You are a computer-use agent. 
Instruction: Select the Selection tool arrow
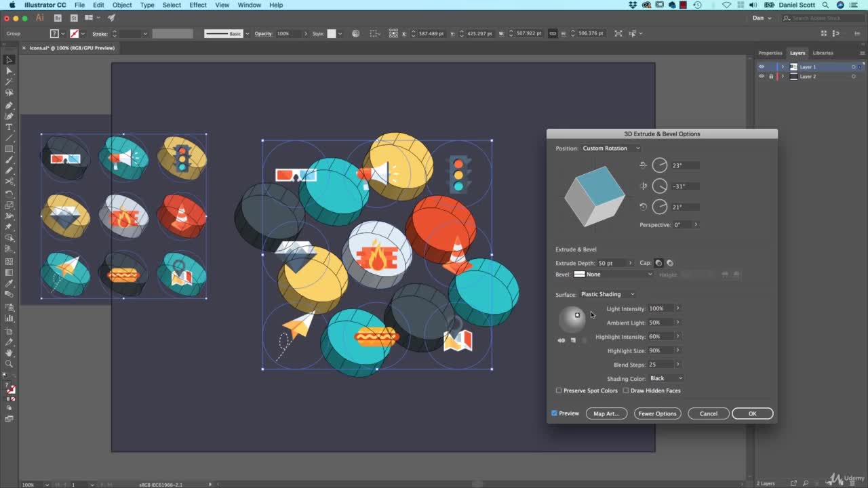click(9, 60)
